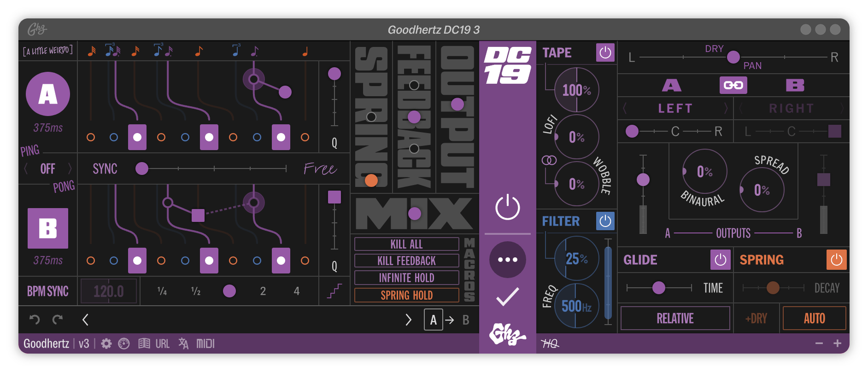This screenshot has height=372, width=868.
Task: Click the left chevron beside RIGHT
Action: point(741,108)
